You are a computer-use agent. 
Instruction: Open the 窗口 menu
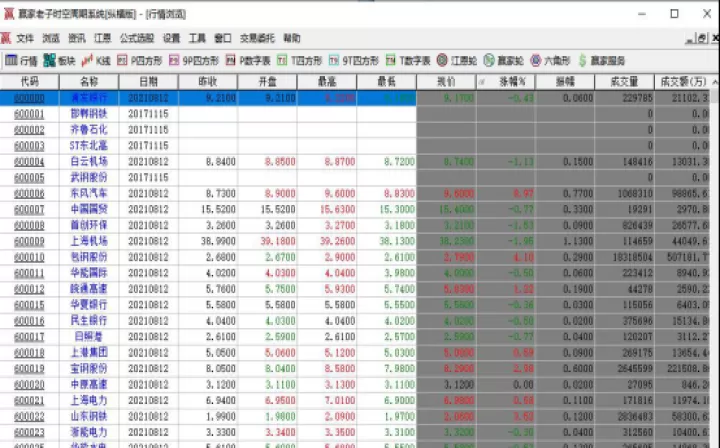click(x=223, y=38)
